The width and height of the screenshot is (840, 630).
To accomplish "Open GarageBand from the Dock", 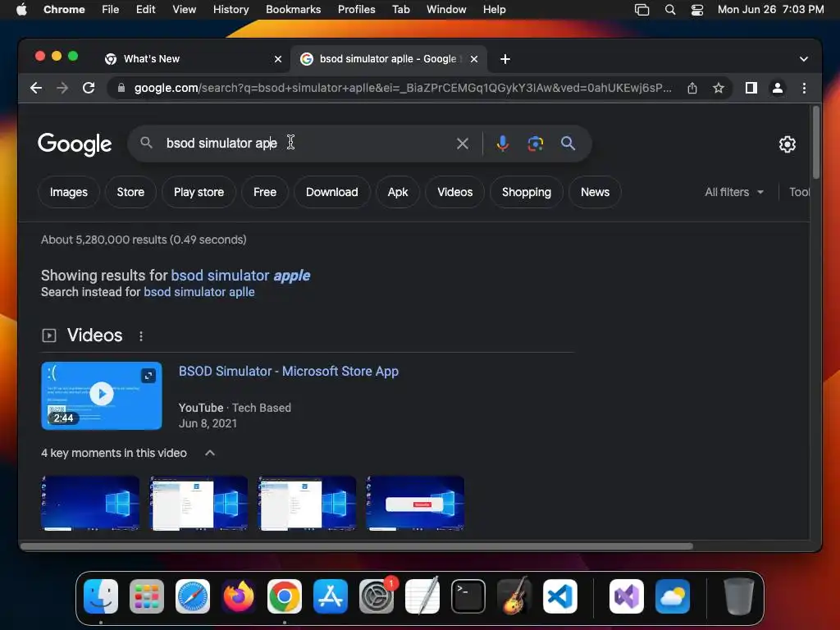I will click(x=514, y=596).
